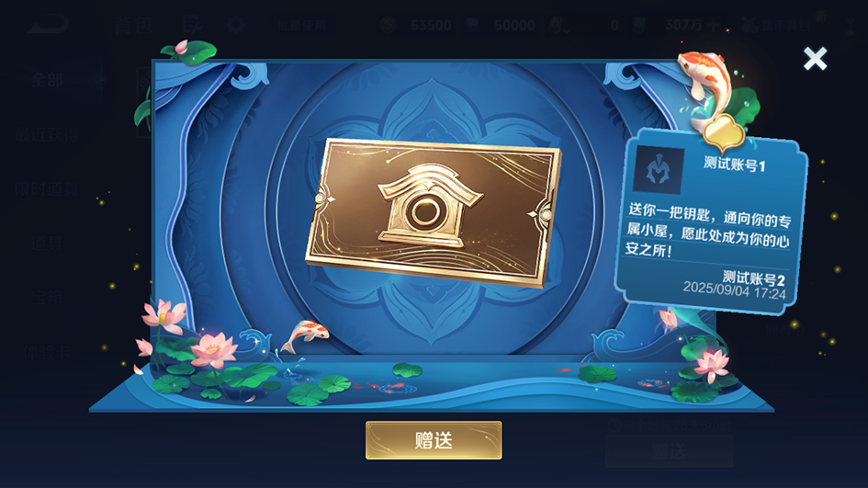Tap the helmet avatar on the note
This screenshot has width=868, height=488.
click(x=659, y=170)
